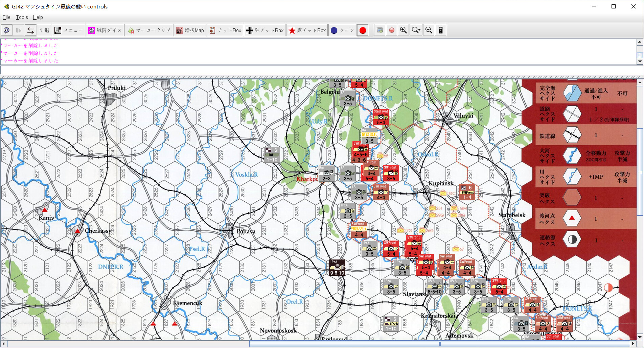This screenshot has height=348, width=644.
Task: Toggle the small red circle marker button
Action: click(x=391, y=30)
